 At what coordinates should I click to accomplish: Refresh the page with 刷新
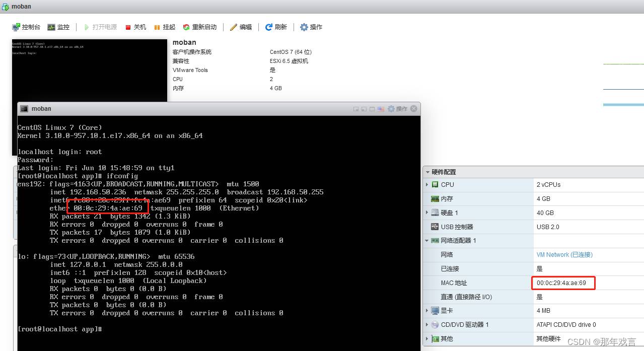click(x=276, y=27)
